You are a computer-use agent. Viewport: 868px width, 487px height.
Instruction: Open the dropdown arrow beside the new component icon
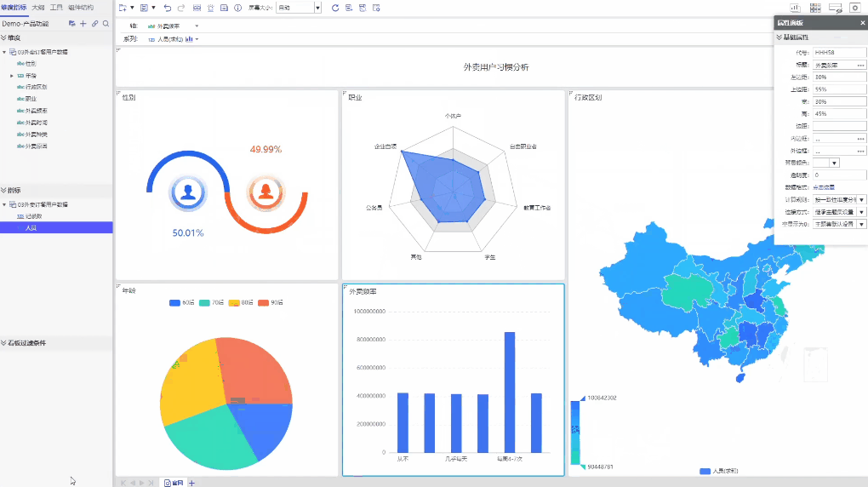pyautogui.click(x=132, y=8)
